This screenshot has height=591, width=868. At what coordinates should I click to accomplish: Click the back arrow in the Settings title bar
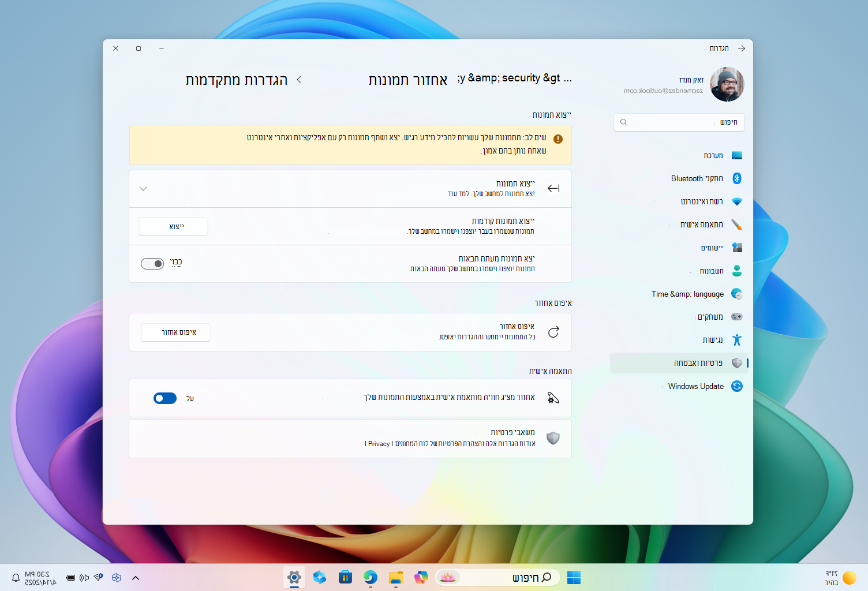(x=742, y=48)
